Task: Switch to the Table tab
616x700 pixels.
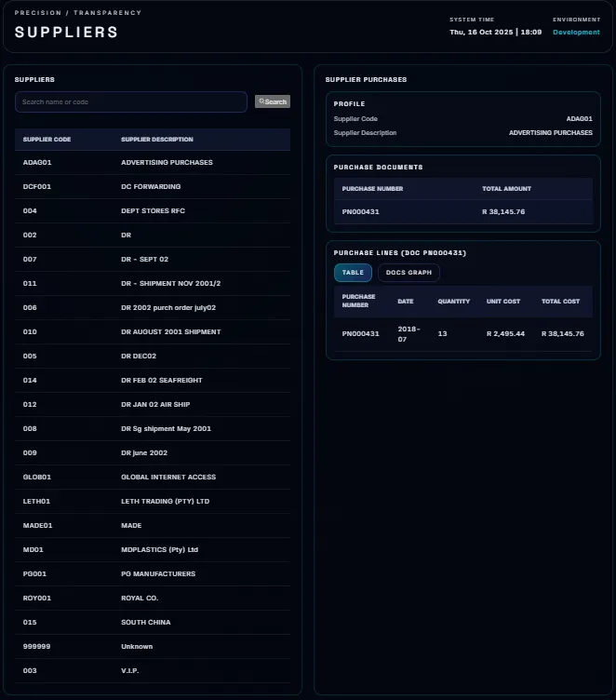Action: click(x=353, y=273)
